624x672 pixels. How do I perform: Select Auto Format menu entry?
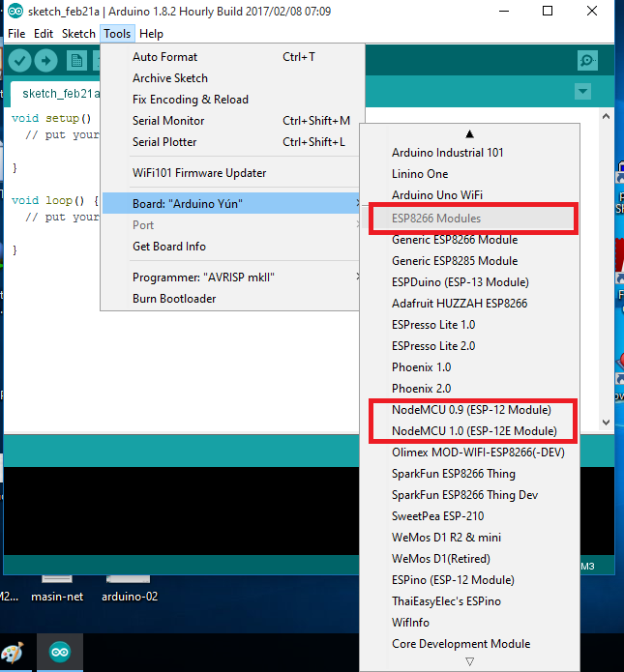230,57
